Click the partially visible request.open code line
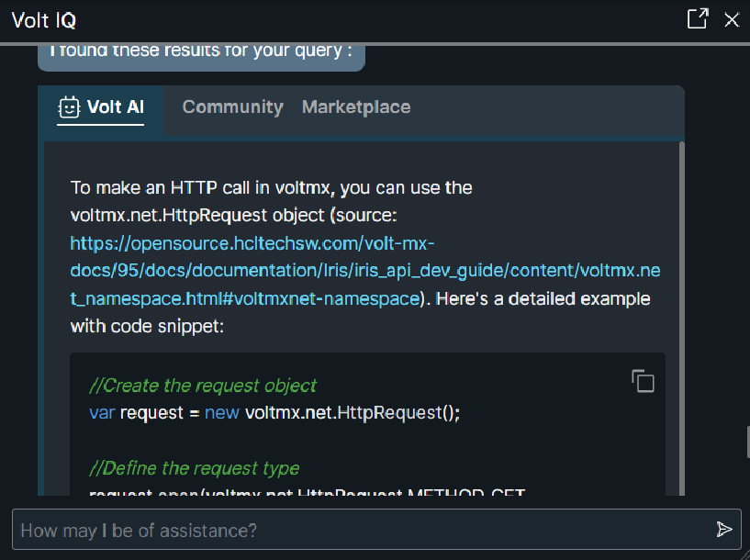The width and height of the screenshot is (750, 560). pyautogui.click(x=307, y=493)
